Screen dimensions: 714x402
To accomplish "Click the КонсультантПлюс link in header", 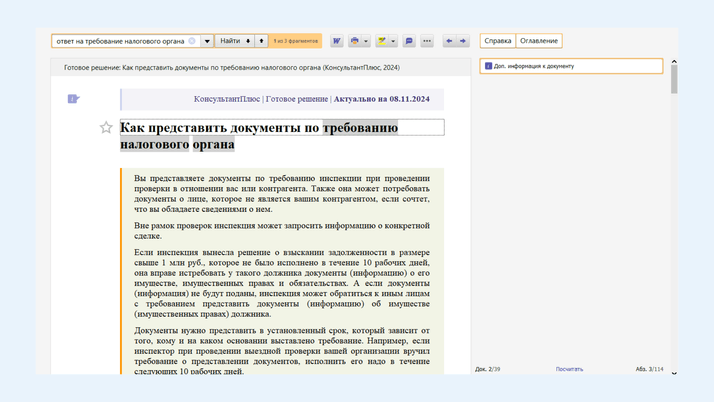I will 227,99.
